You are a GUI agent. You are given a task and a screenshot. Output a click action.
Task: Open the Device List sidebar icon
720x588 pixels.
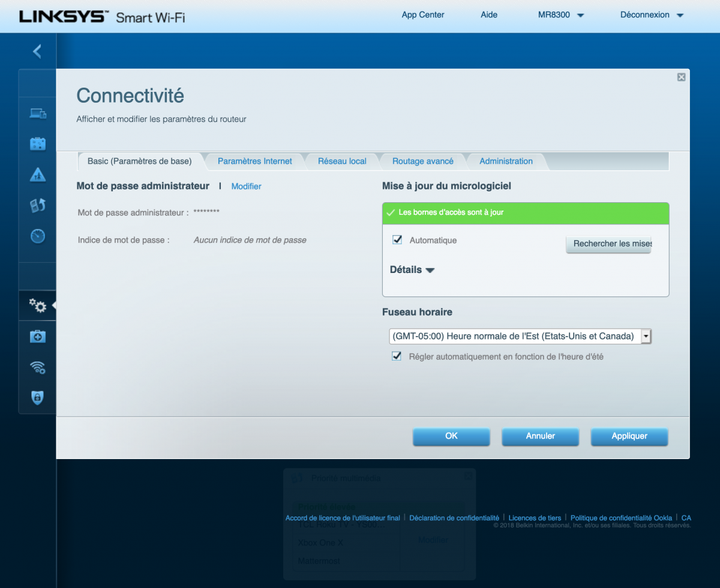pos(38,113)
